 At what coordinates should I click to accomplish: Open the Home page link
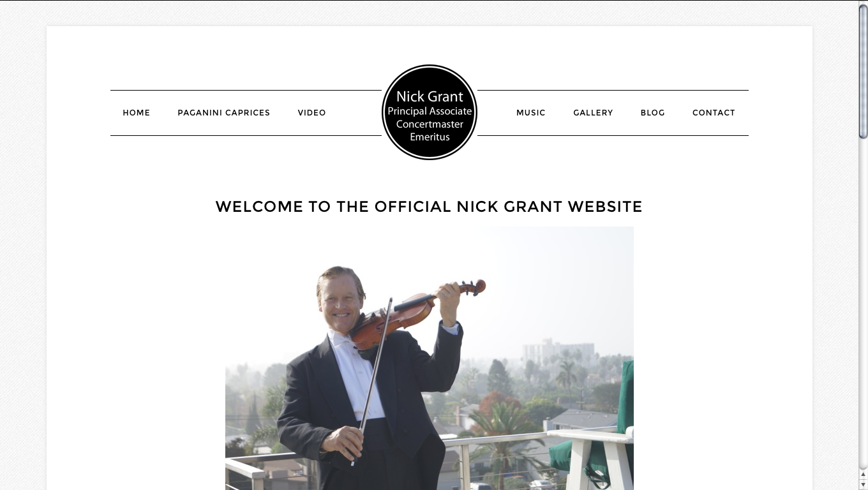click(136, 113)
